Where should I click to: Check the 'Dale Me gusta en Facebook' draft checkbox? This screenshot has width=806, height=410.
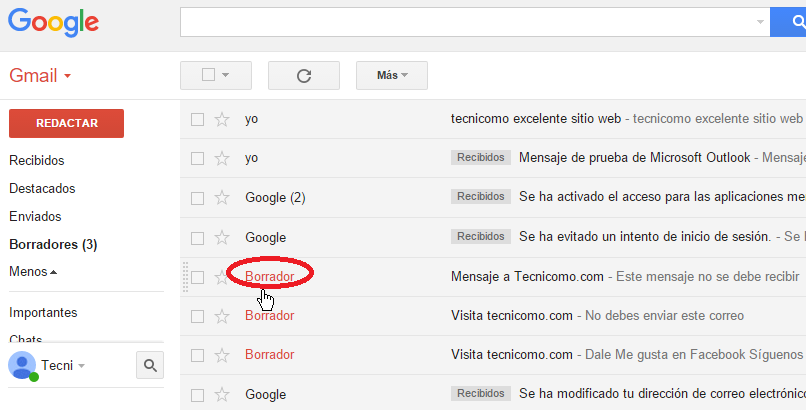(197, 355)
